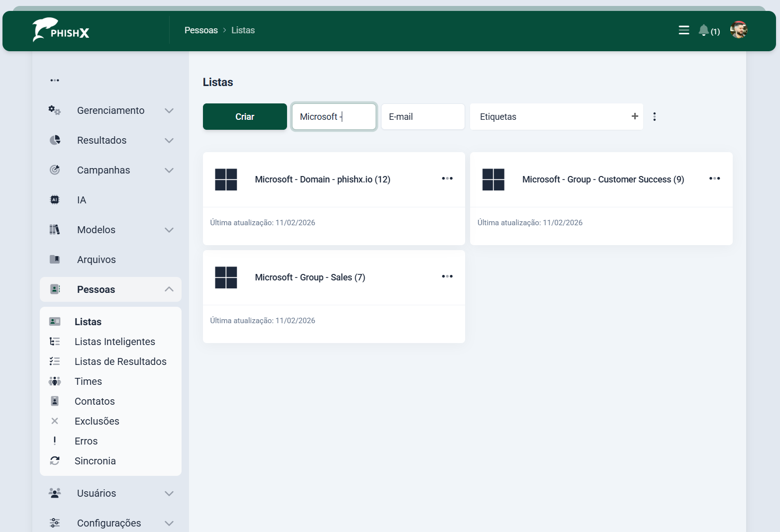Click the Listas de Resultados checklist icon
Image resolution: width=780 pixels, height=532 pixels.
55,361
